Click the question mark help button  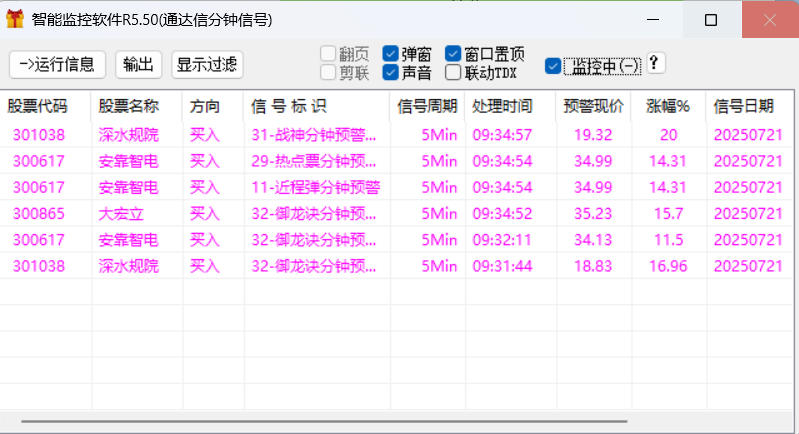click(x=655, y=63)
